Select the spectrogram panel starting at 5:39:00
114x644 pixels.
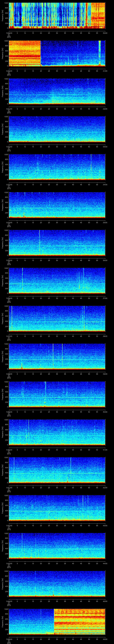point(57,394)
